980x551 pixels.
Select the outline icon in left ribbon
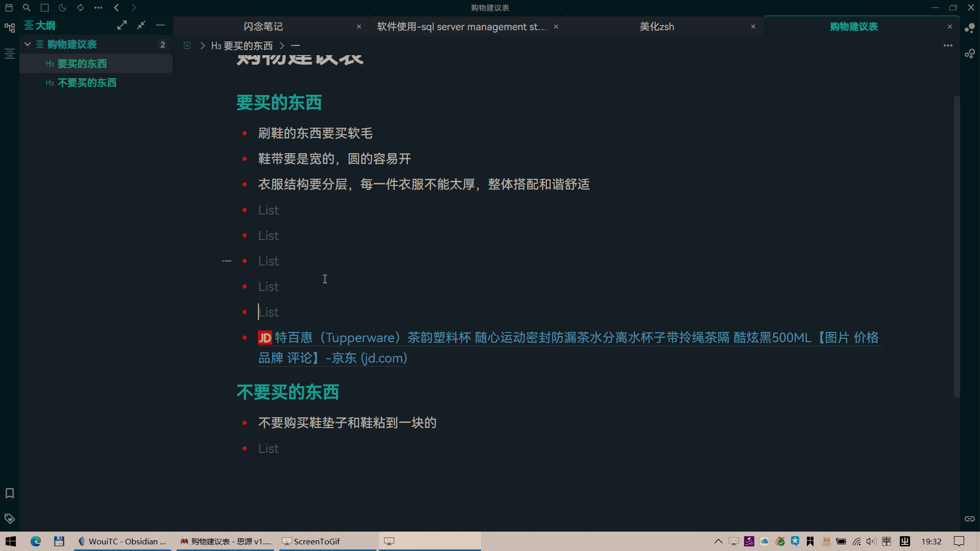(x=9, y=53)
